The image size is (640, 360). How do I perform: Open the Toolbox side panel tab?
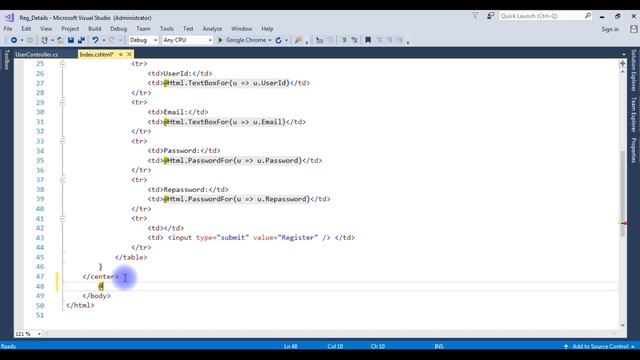click(7, 60)
